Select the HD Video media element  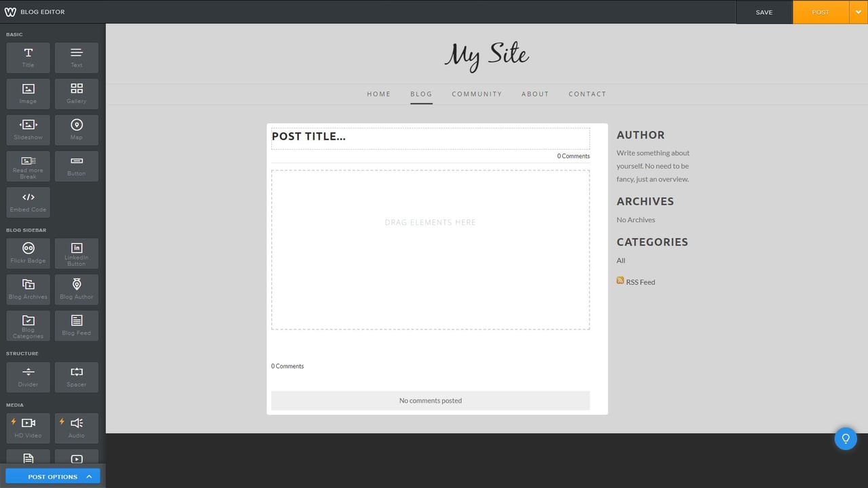[x=28, y=427]
